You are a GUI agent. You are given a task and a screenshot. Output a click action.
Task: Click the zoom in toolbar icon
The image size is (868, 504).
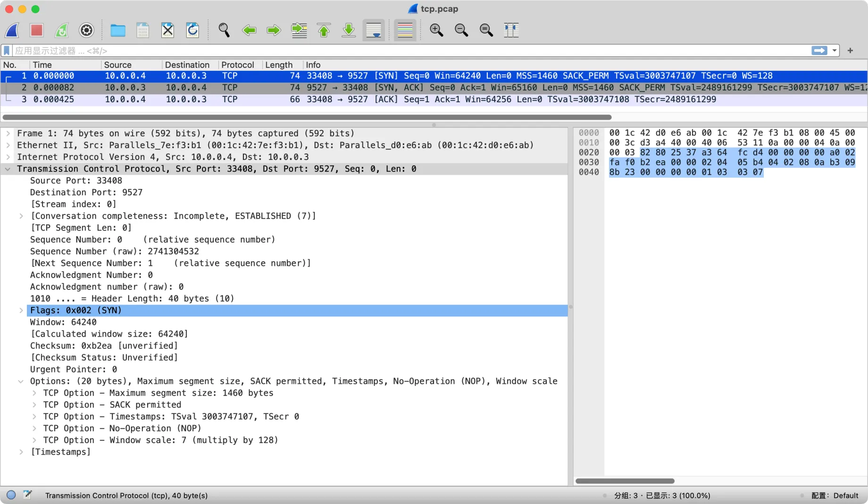pyautogui.click(x=436, y=31)
